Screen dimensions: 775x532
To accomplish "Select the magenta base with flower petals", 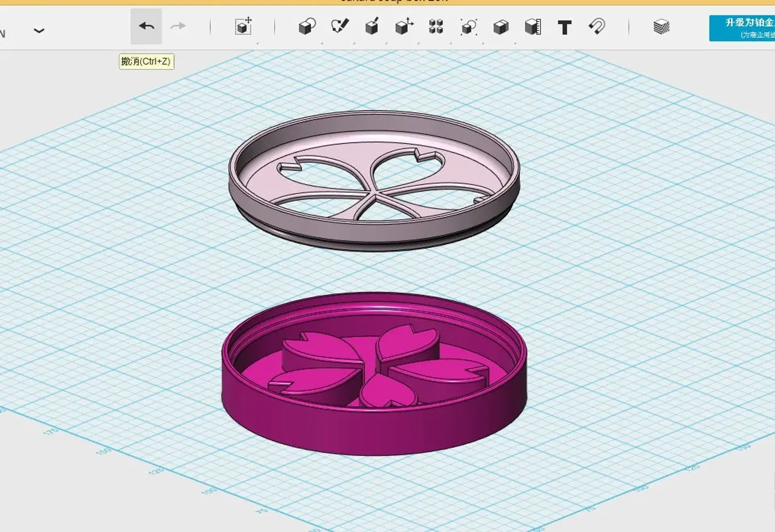I will (x=374, y=373).
